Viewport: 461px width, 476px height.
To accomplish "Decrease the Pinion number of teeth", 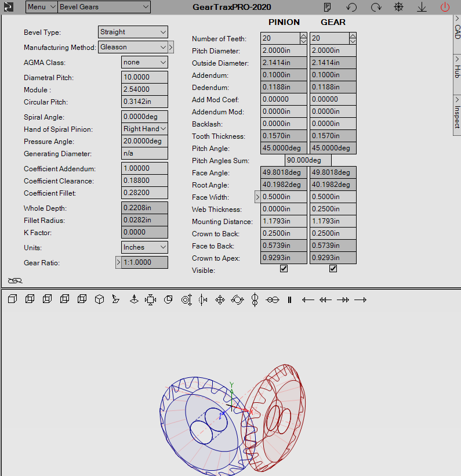I will coord(303,41).
